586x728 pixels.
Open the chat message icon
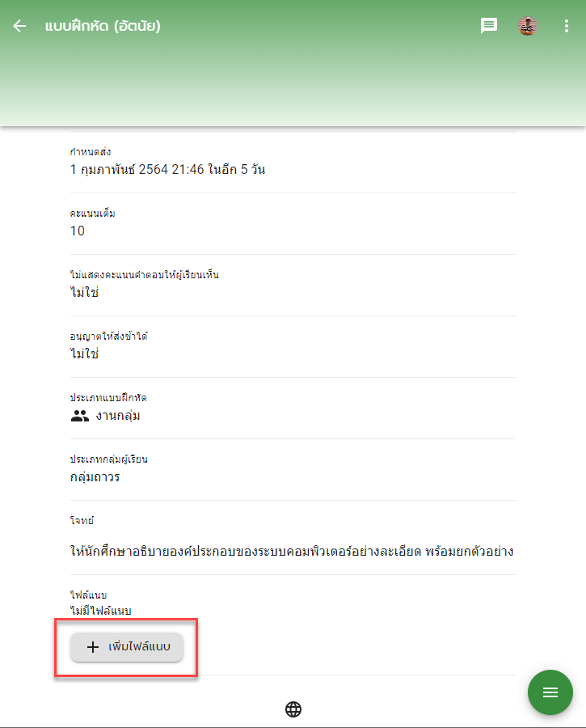click(x=488, y=26)
